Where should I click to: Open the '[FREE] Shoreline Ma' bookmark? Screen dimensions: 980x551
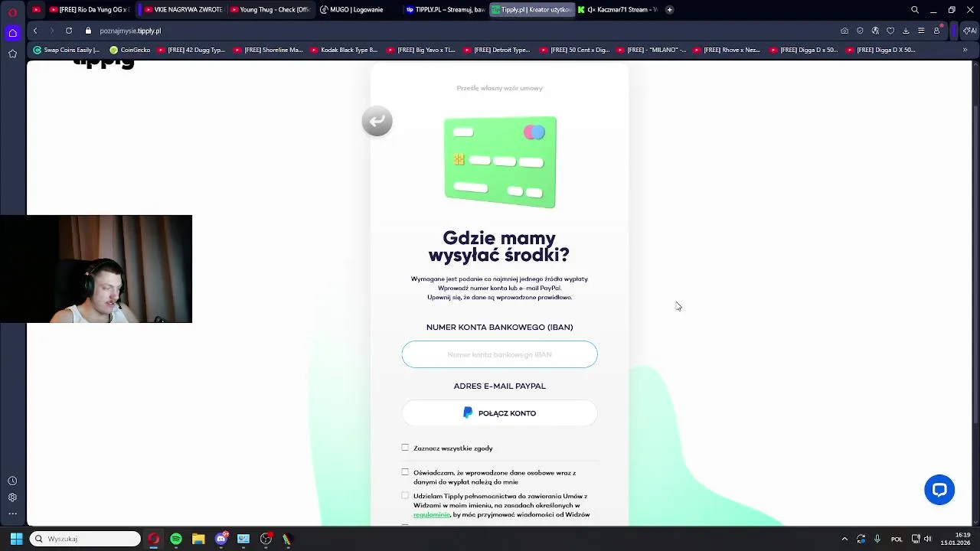point(267,50)
